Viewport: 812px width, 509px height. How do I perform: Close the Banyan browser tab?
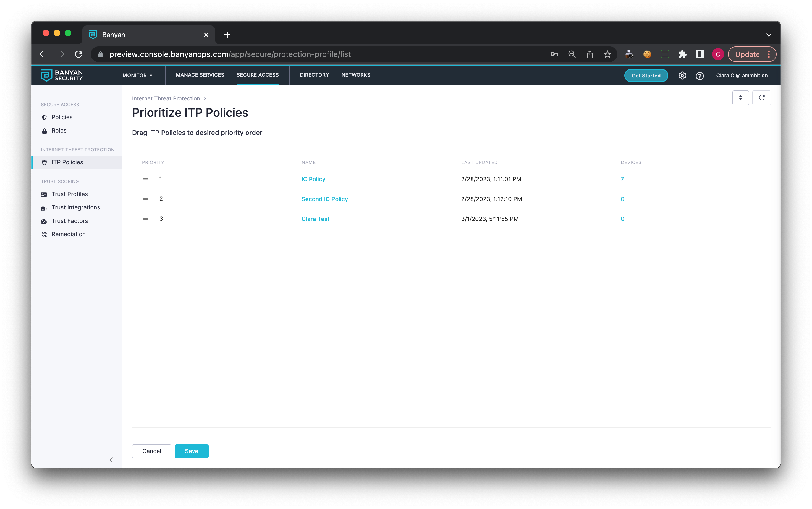[x=206, y=35]
